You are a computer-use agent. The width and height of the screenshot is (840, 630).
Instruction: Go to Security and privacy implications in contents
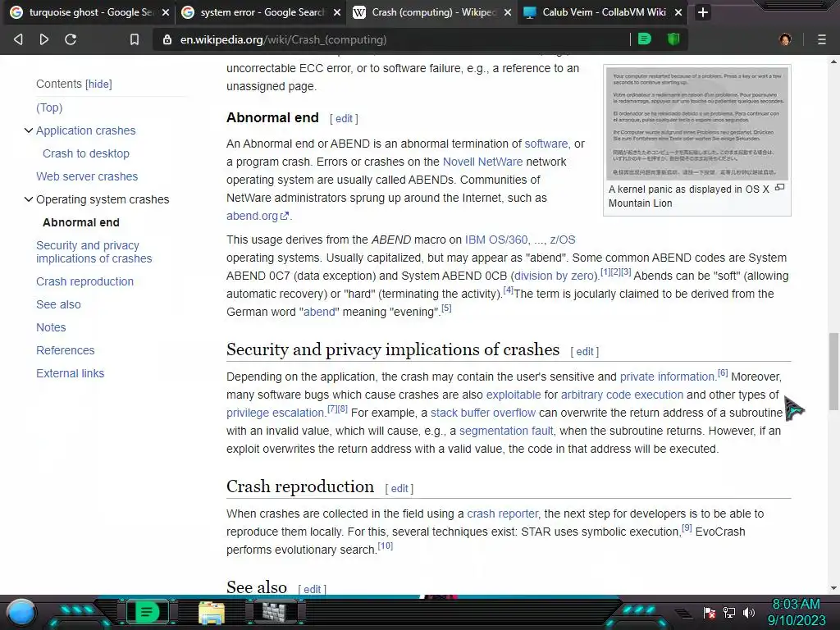pos(94,252)
